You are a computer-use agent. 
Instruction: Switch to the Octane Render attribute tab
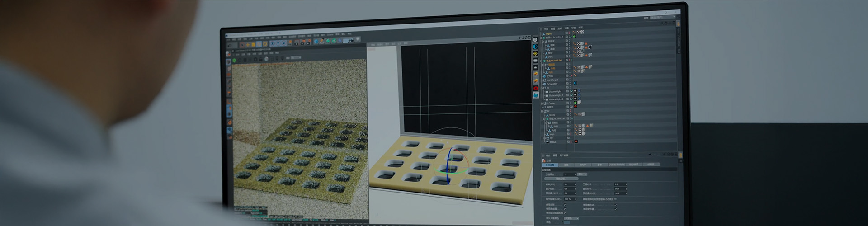pos(616,165)
